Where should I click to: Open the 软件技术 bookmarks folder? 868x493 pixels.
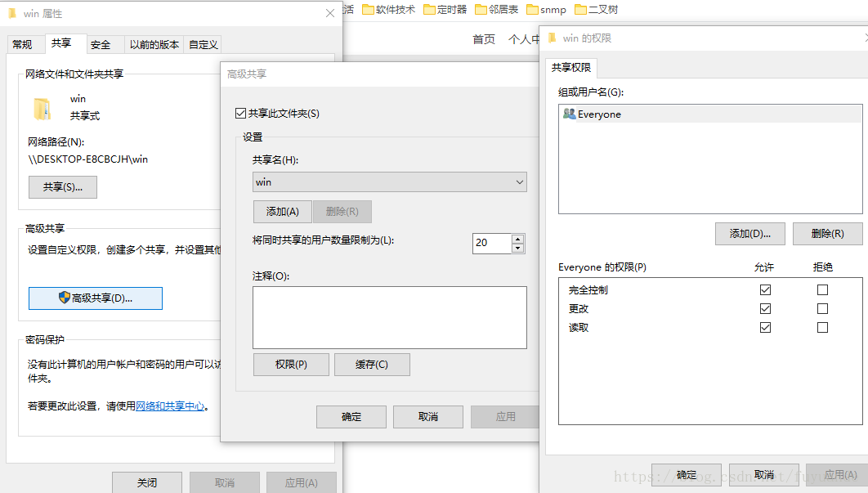(394, 10)
